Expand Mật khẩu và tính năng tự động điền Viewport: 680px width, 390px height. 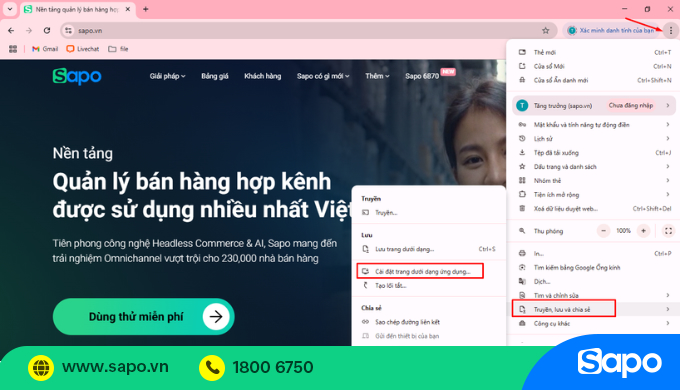[x=593, y=125]
